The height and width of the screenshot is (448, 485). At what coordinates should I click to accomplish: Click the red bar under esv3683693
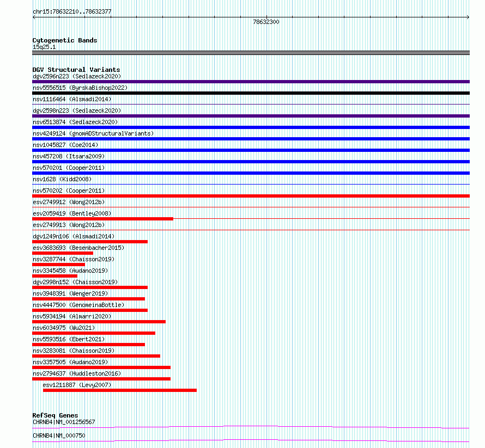point(63,253)
